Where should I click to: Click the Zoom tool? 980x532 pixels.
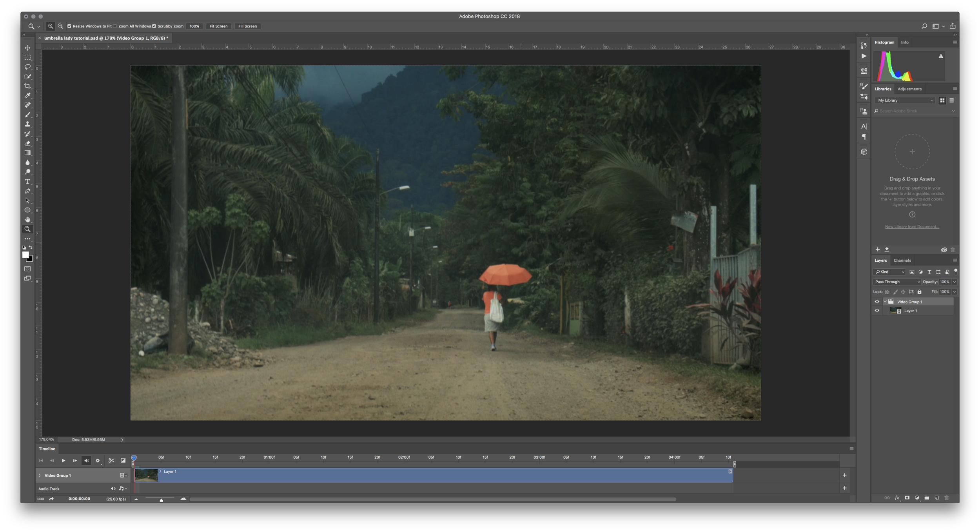pos(27,229)
